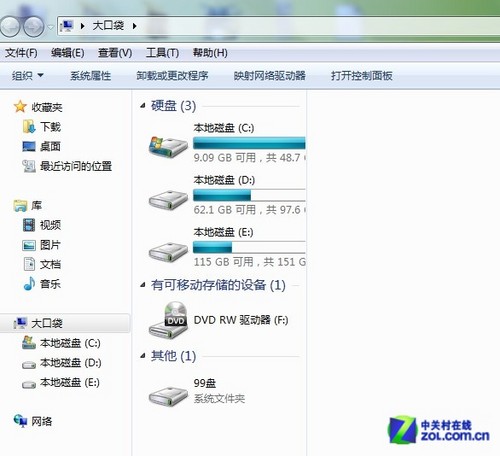Select 本地磁盘 (D:) in the navigation tree

click(x=70, y=363)
